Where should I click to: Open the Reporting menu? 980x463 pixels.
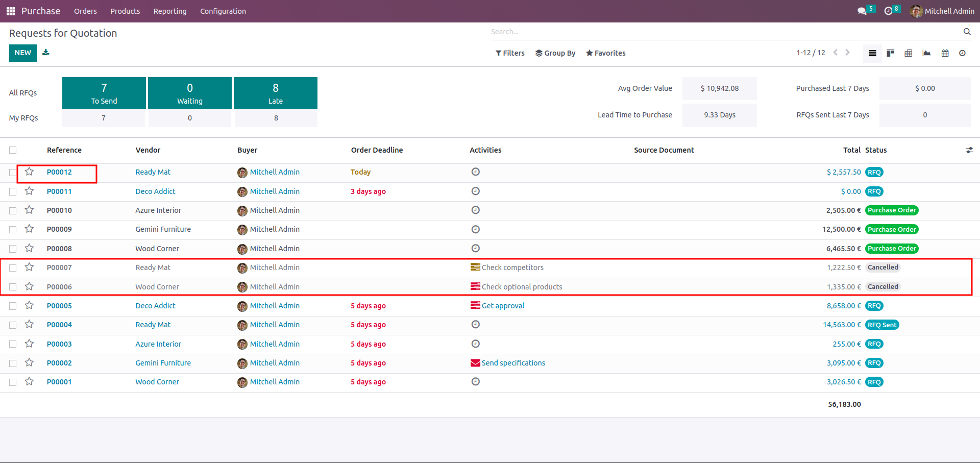(x=169, y=11)
